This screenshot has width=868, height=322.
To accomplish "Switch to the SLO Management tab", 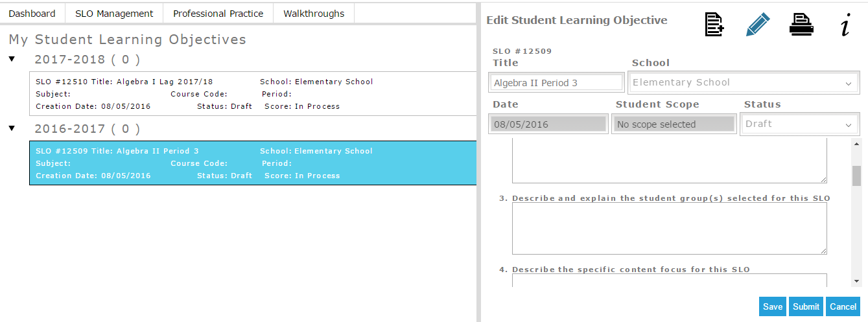I will tap(114, 13).
